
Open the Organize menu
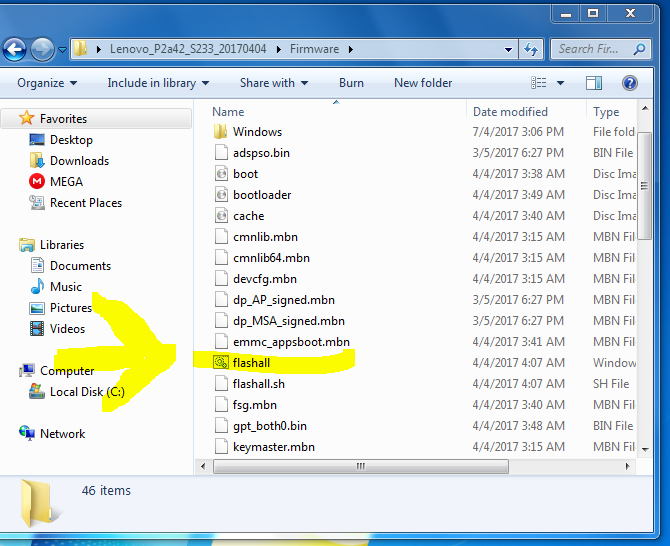pos(47,83)
